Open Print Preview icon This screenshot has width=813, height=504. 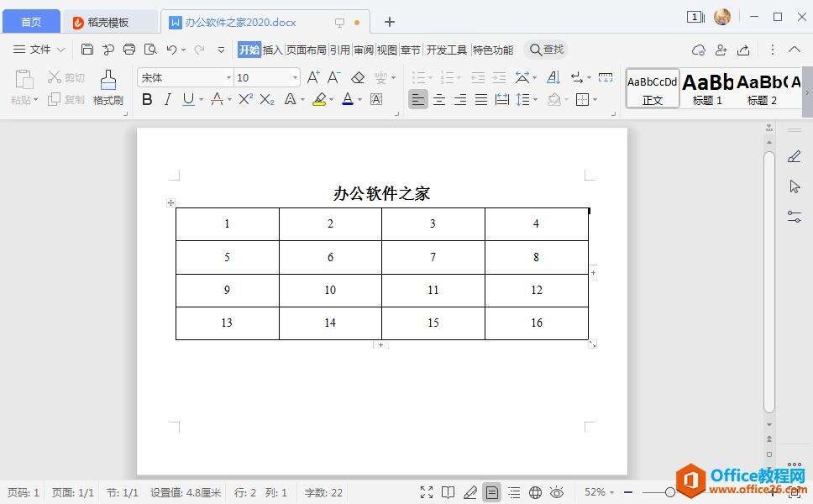(150, 50)
